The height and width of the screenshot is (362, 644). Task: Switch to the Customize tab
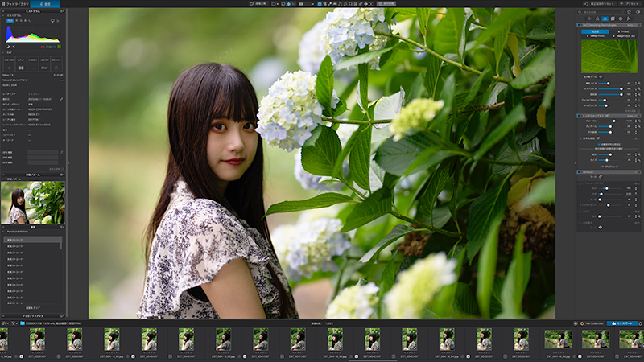pos(45,4)
